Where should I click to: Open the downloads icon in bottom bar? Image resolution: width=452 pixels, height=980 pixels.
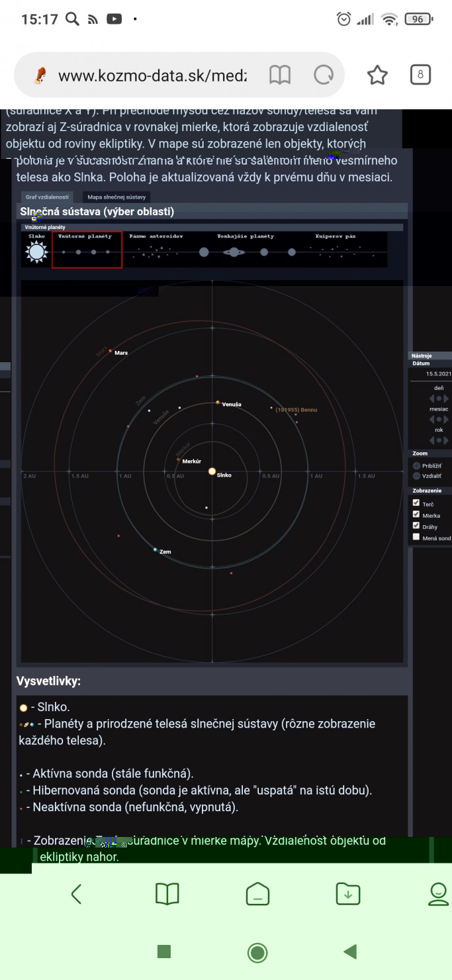point(348,894)
